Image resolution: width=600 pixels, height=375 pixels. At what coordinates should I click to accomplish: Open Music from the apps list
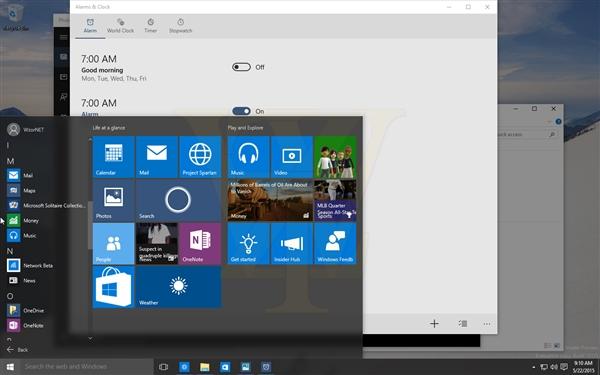pyautogui.click(x=46, y=235)
